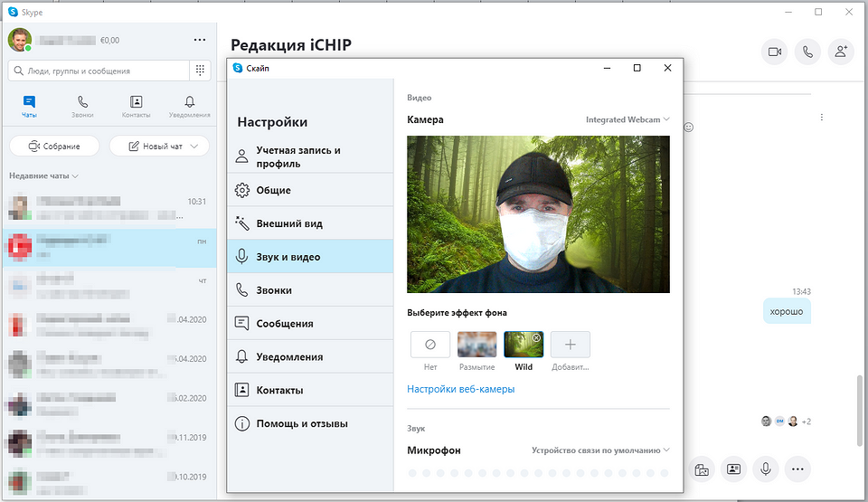This screenshot has width=868, height=502.
Task: Select the 'Нет' no background effect option
Action: [430, 345]
